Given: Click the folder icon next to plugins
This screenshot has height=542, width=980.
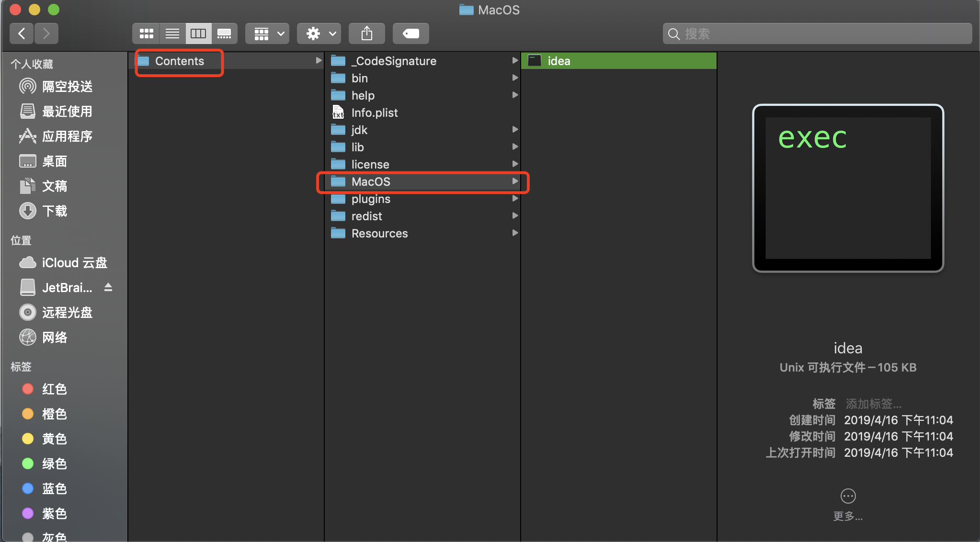Looking at the screenshot, I should (338, 199).
